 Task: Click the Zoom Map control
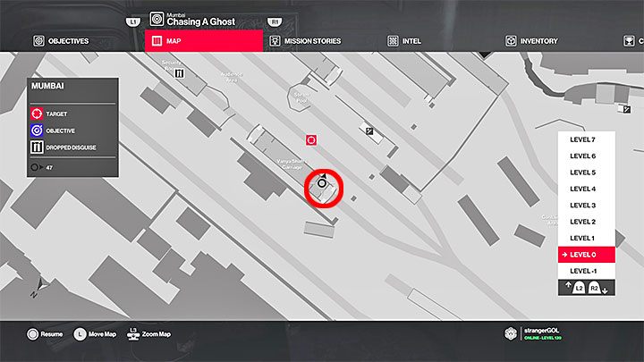point(148,334)
